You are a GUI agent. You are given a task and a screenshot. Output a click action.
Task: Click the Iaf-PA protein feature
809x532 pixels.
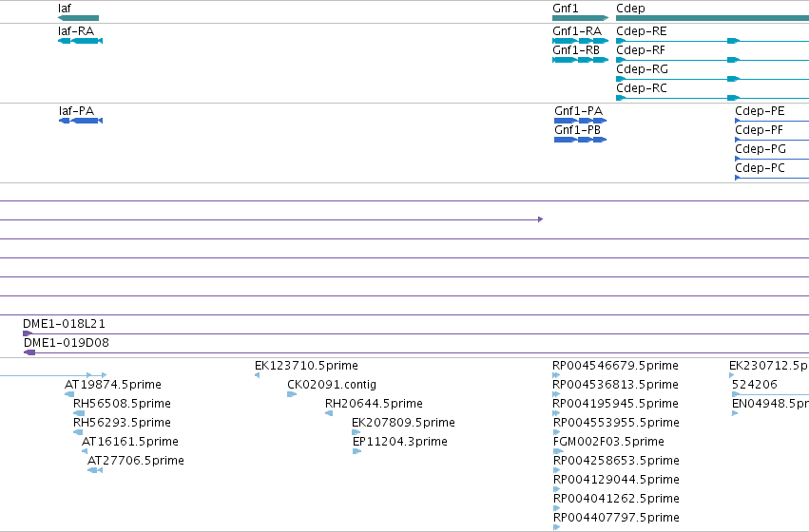[x=81, y=121]
